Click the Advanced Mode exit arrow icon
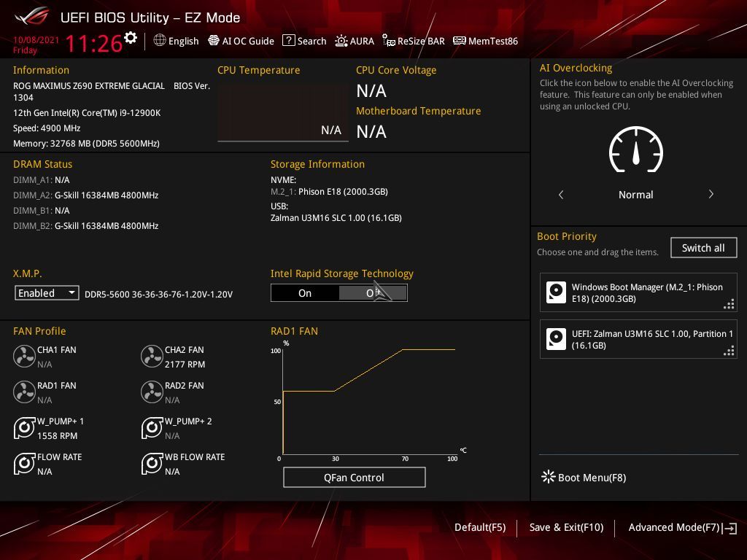The height and width of the screenshot is (560, 747). 729,528
